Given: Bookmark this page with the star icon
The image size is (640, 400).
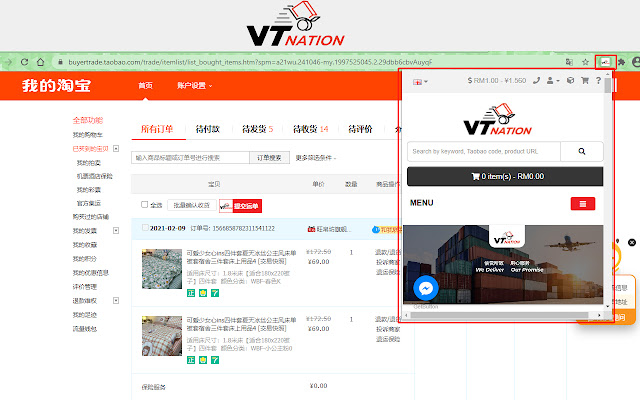Looking at the screenshot, I should (x=585, y=62).
